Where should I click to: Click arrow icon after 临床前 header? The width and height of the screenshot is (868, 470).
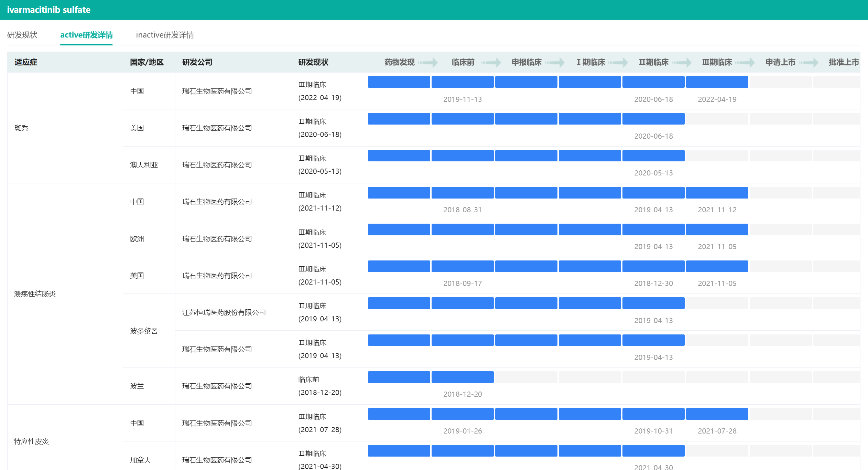[x=492, y=62]
